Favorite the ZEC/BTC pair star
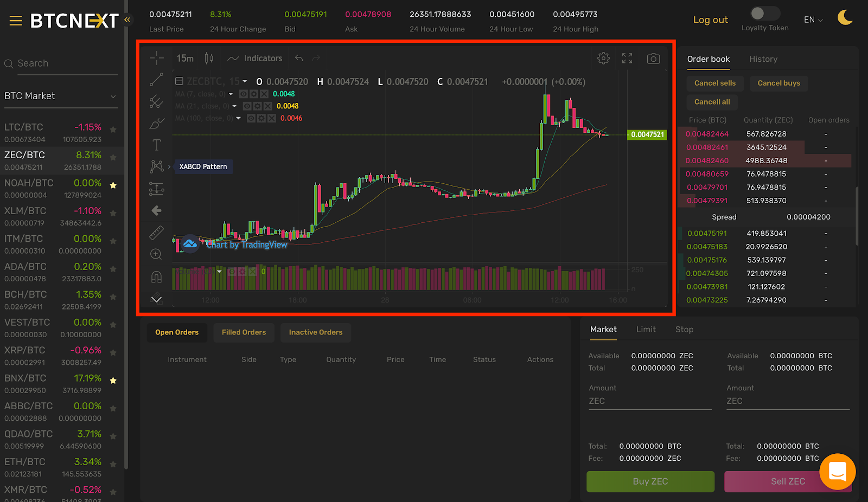Viewport: 868px width, 502px height. [113, 157]
